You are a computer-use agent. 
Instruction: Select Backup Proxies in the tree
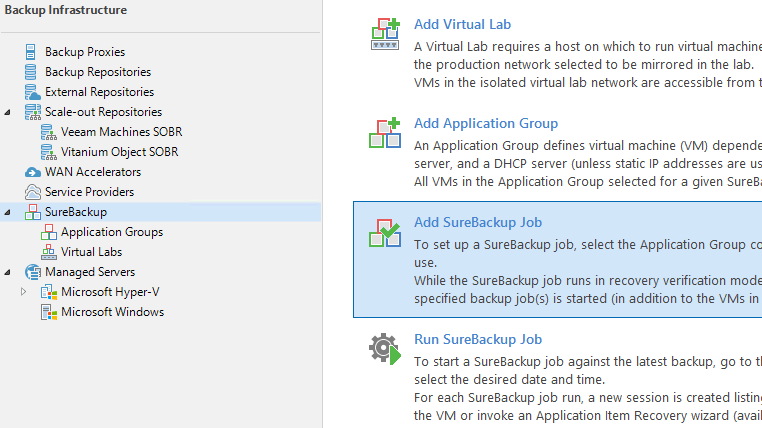coord(85,52)
